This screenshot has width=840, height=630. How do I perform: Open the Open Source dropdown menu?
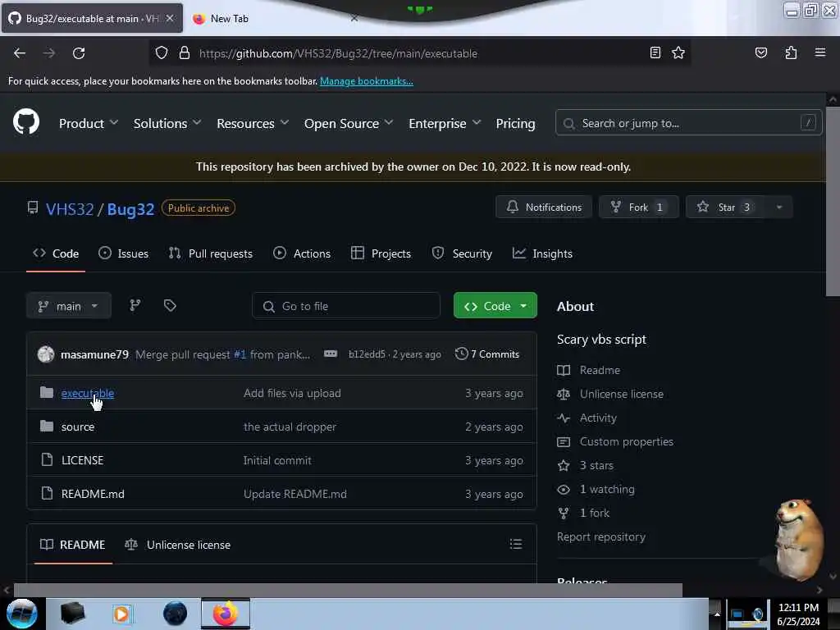(x=348, y=123)
